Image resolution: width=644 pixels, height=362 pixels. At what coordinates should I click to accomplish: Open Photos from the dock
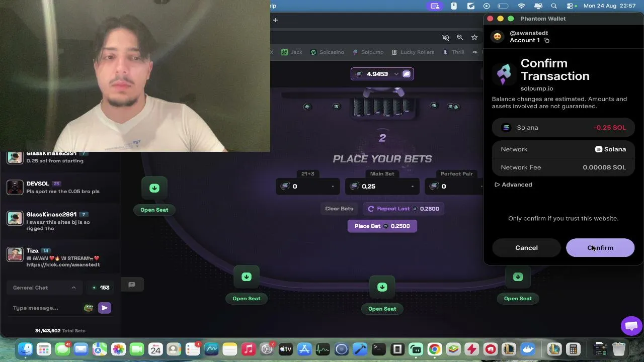click(118, 349)
